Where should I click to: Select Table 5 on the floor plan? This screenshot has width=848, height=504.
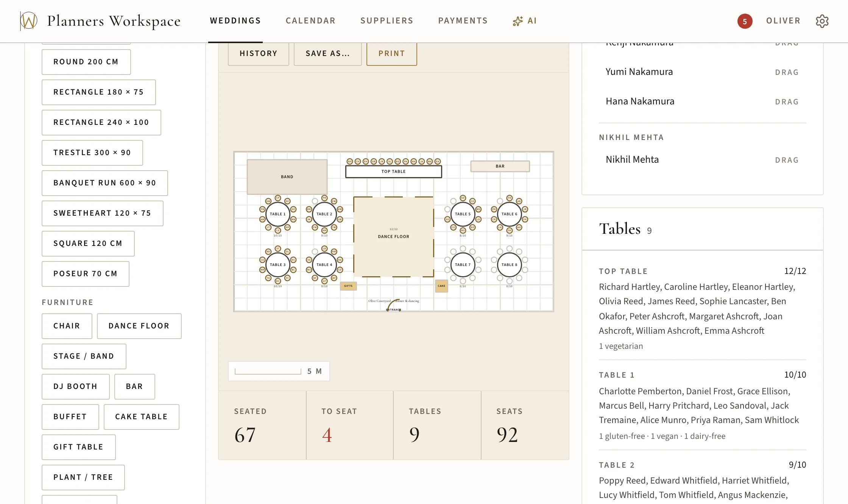[463, 214]
